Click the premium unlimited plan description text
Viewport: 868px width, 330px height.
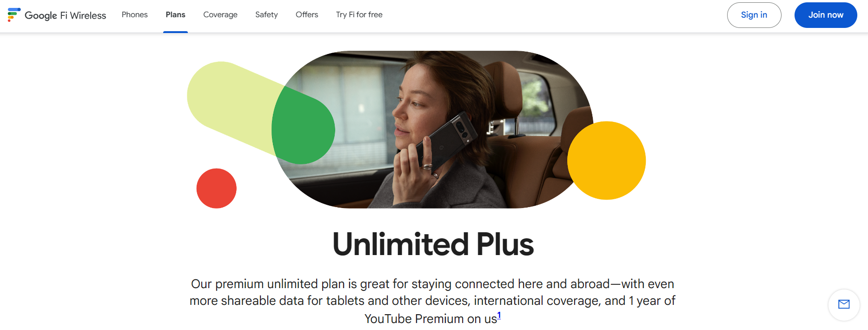[x=432, y=301]
